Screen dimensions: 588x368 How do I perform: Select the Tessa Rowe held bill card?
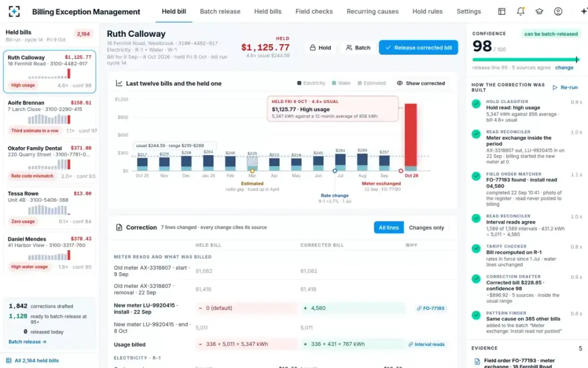click(49, 208)
